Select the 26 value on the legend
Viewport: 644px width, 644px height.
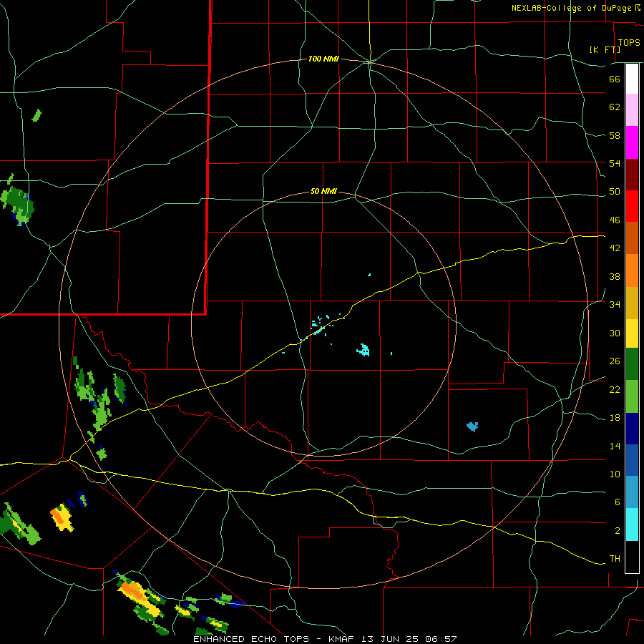pyautogui.click(x=615, y=361)
